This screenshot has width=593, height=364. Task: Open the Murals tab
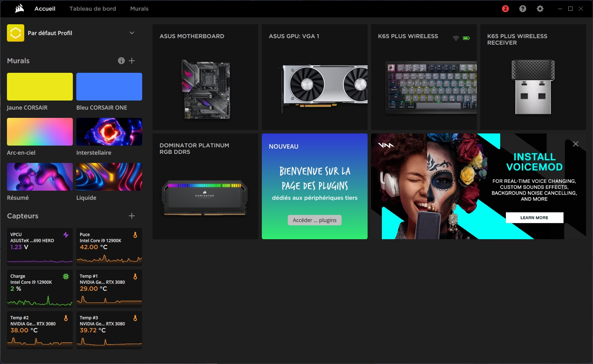(x=139, y=9)
